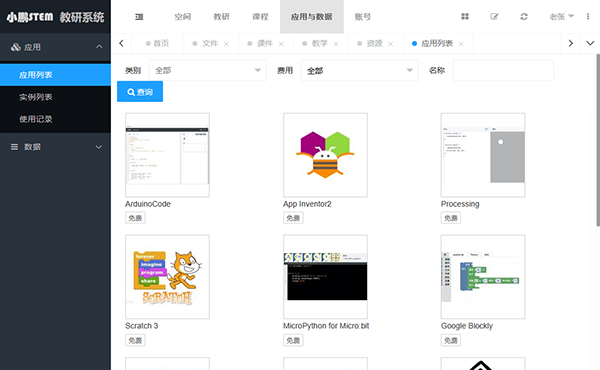Click the 免费 tag under Google Blockly
Image resolution: width=600 pixels, height=370 pixels.
(451, 341)
